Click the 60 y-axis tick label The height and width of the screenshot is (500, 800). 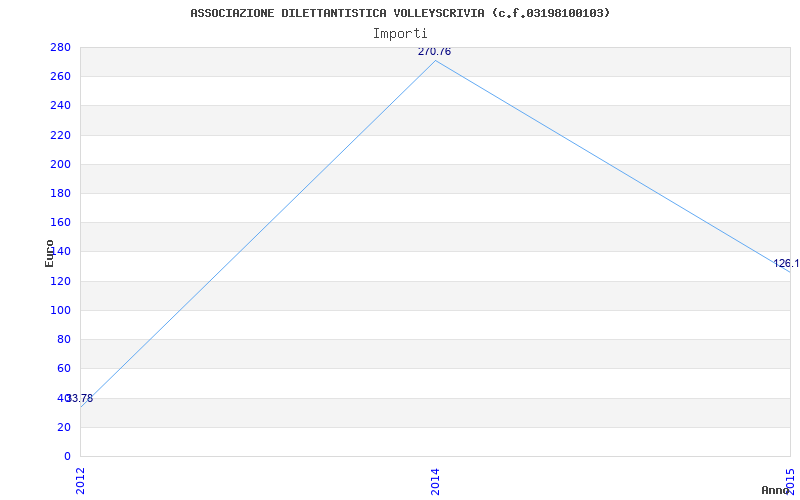point(64,368)
